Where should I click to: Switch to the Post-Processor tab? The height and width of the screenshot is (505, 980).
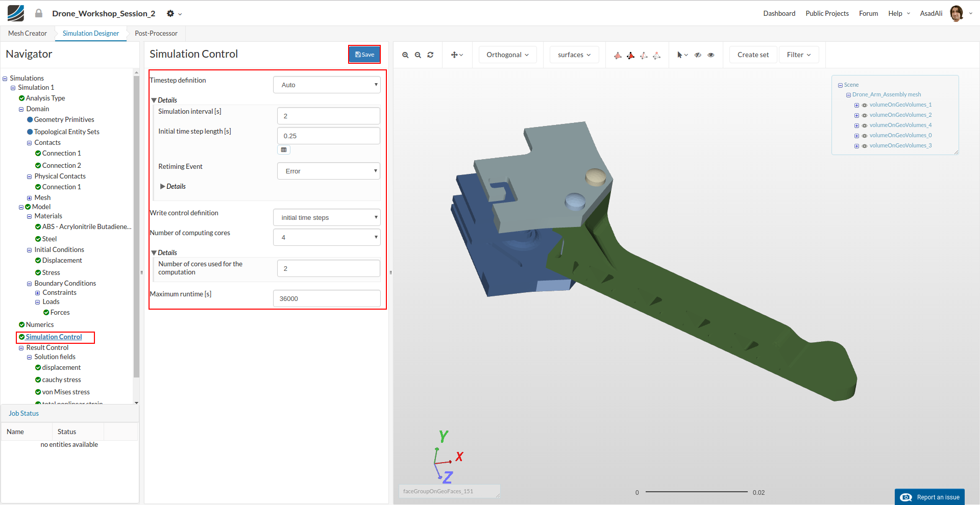point(156,33)
